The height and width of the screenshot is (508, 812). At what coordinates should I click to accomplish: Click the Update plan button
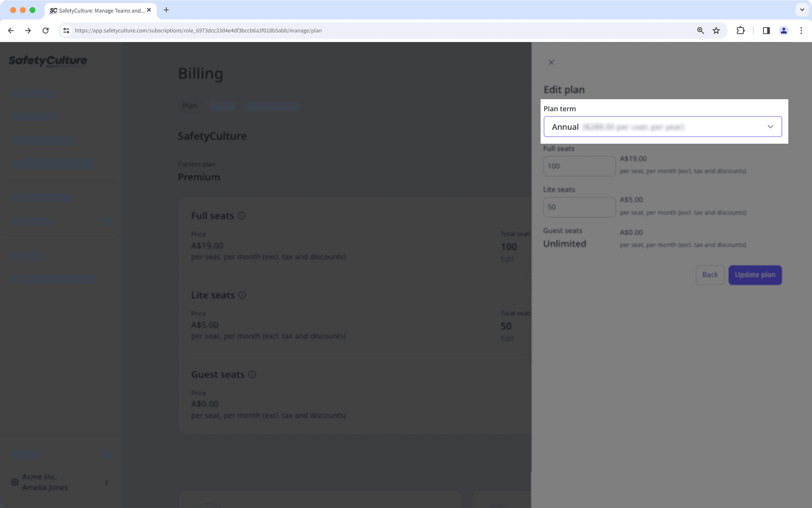(x=755, y=275)
